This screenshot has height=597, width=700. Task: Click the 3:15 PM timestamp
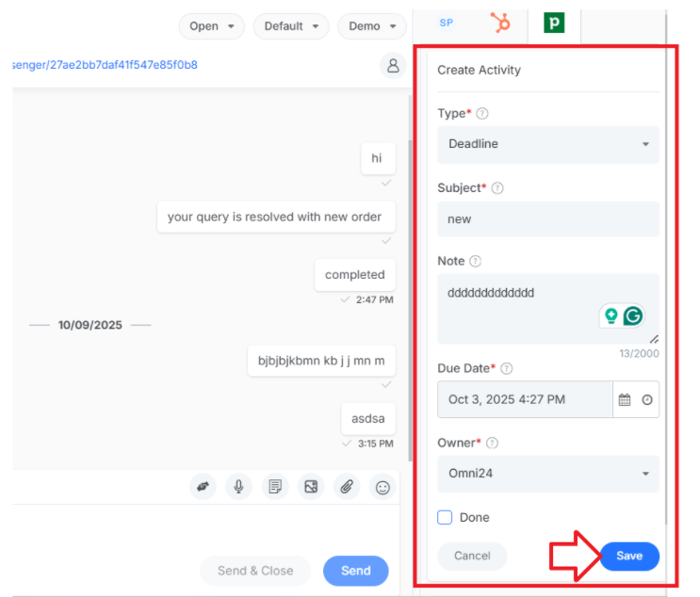pyautogui.click(x=376, y=444)
